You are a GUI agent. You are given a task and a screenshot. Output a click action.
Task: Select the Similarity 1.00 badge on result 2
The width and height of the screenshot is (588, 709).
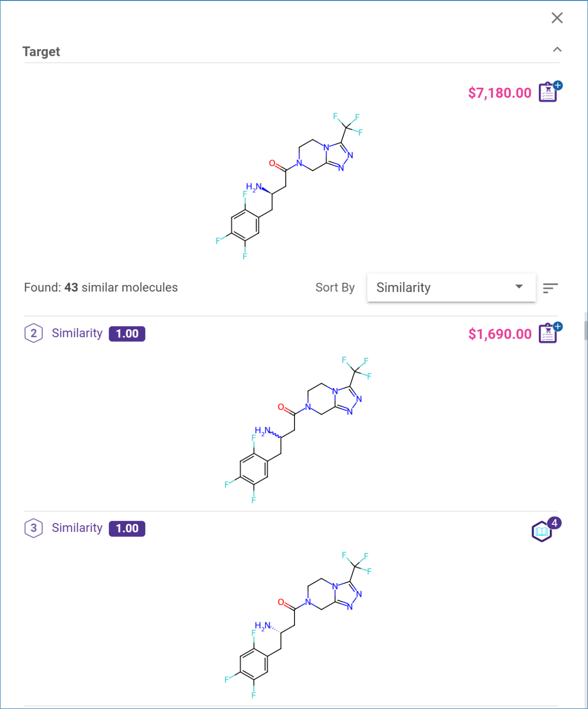(127, 333)
